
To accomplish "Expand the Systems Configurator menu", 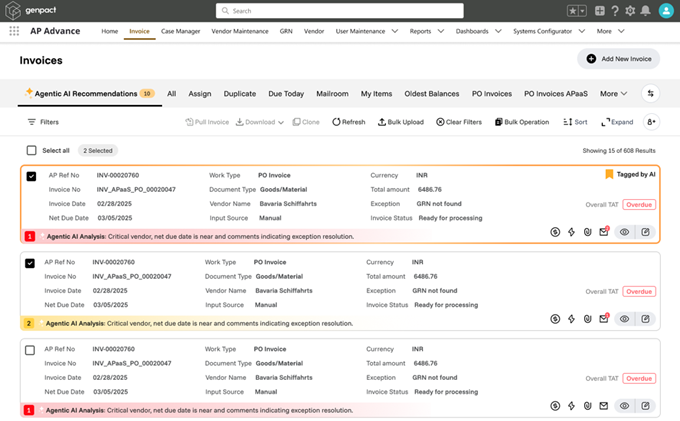I will 549,31.
